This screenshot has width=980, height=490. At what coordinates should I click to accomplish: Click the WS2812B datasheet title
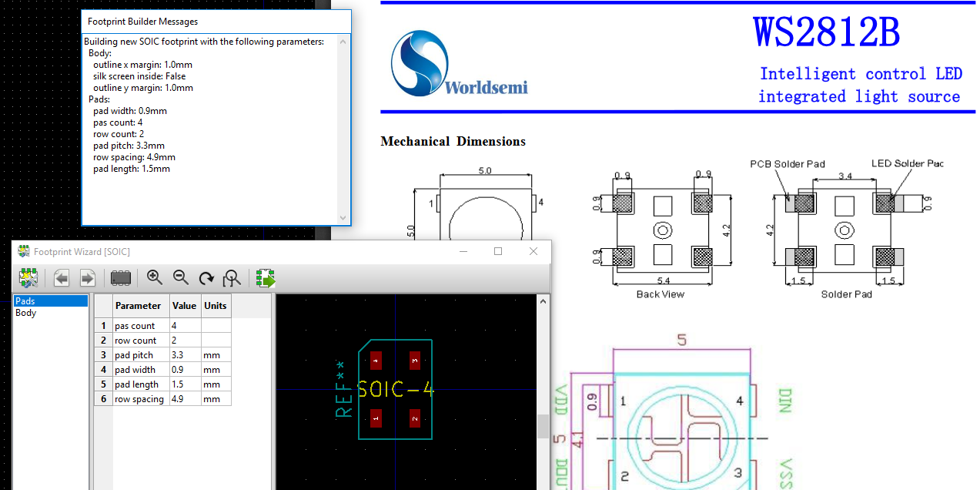click(x=826, y=32)
